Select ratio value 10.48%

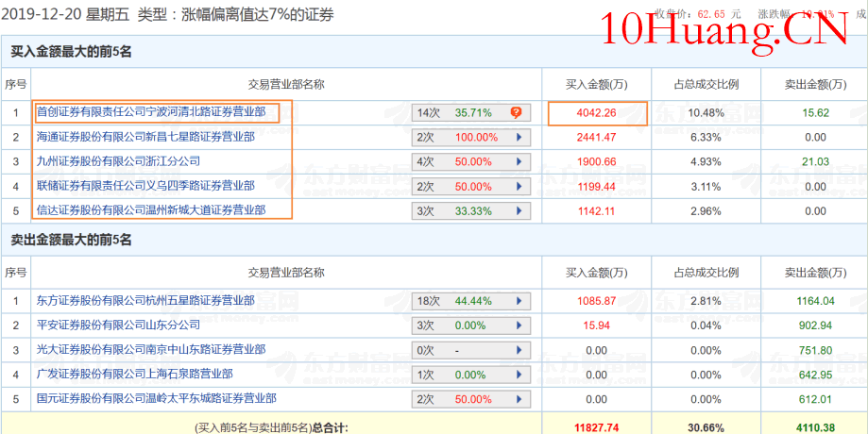click(x=706, y=113)
